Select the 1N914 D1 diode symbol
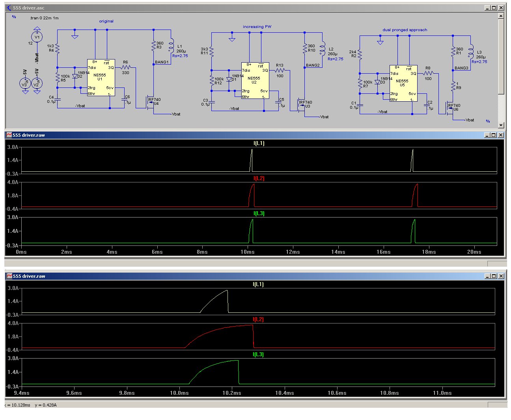This screenshot has height=420, width=511. pyautogui.click(x=229, y=79)
